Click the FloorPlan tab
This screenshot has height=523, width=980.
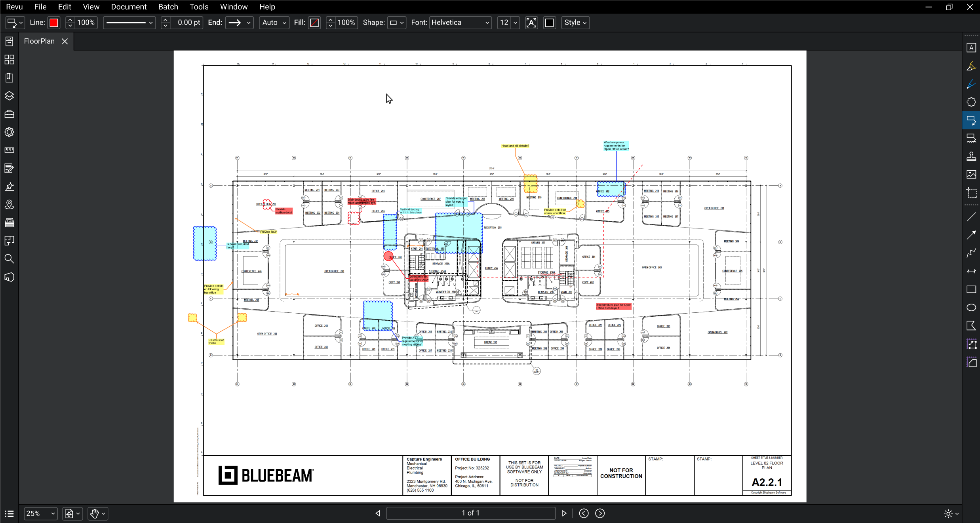[x=39, y=41]
